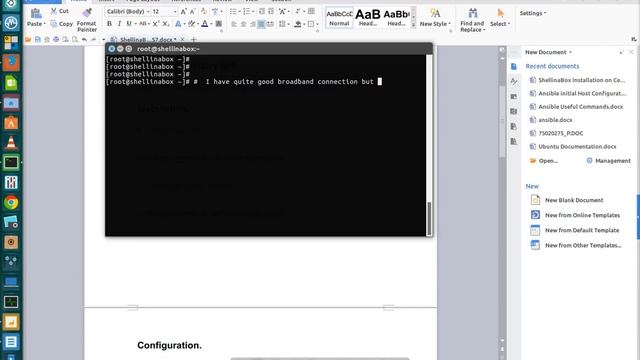This screenshot has height=360, width=640.
Task: Expand the New Style dropdown
Action: 450,24
